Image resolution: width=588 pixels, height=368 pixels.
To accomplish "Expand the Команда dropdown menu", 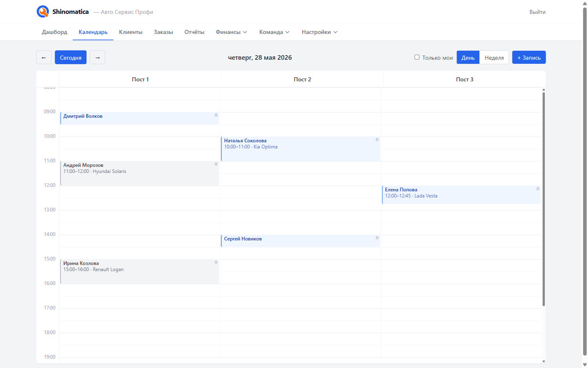I will [274, 32].
